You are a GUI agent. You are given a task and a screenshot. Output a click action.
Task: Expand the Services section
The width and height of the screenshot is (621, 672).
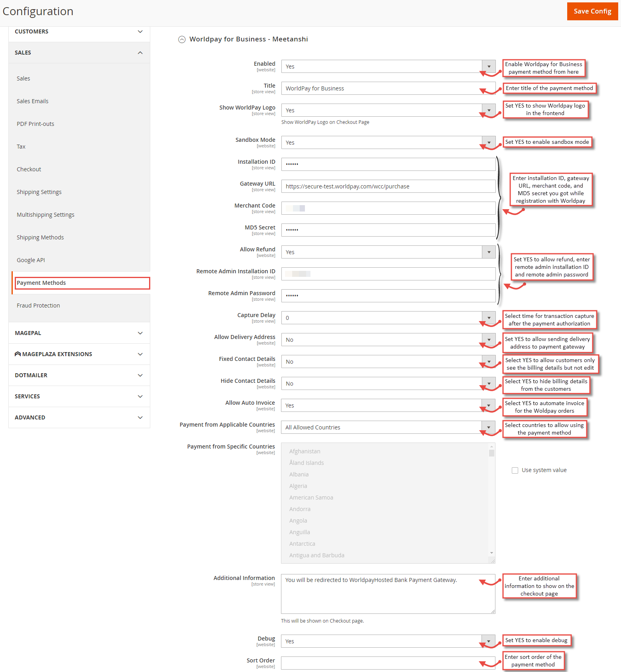click(79, 396)
